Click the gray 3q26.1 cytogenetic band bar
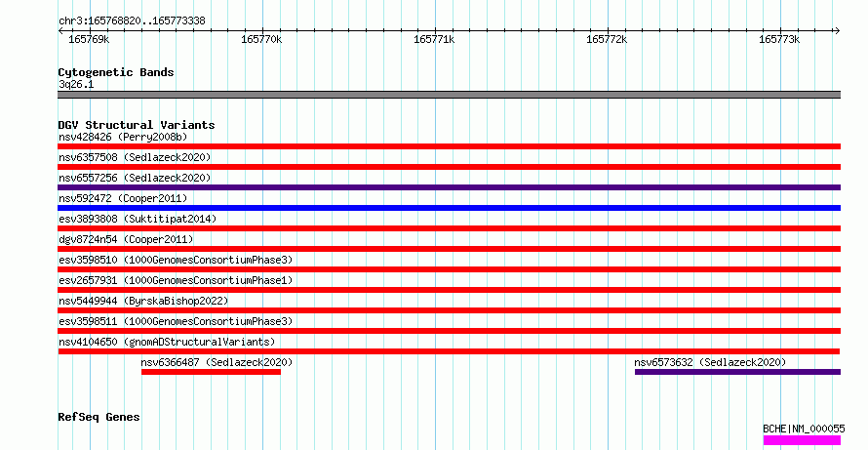This screenshot has width=868, height=450. [449, 95]
